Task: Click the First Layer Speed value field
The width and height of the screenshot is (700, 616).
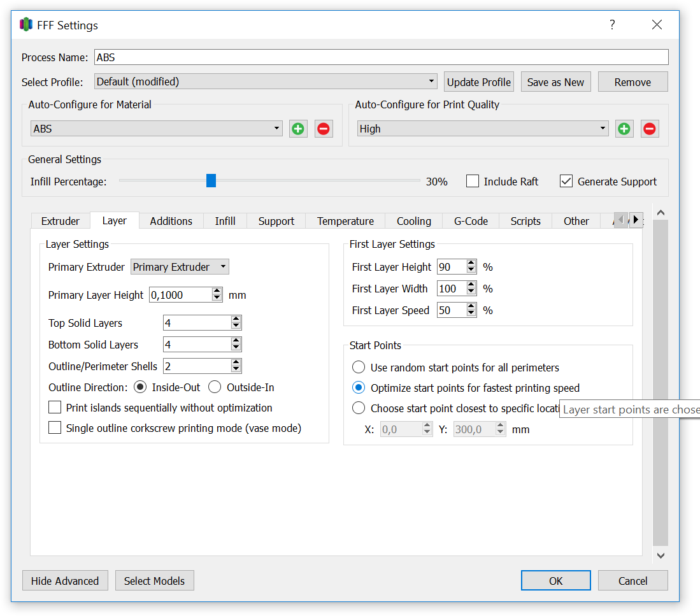Action: click(x=452, y=310)
